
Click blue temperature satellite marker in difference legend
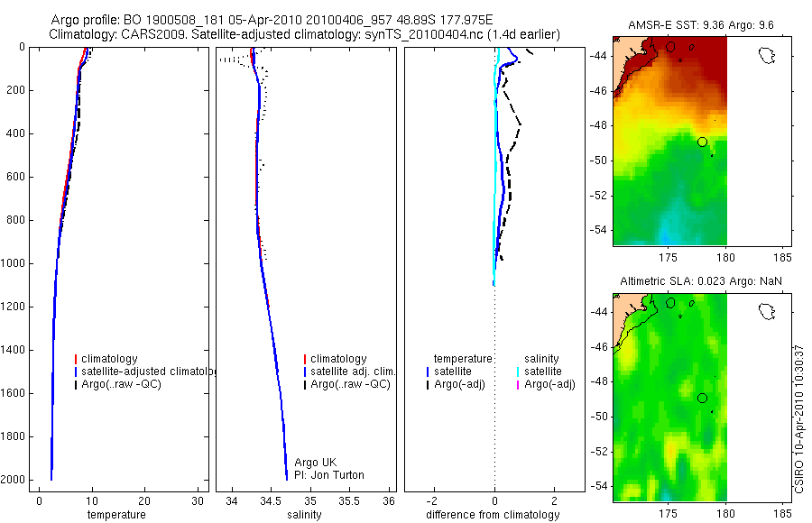428,372
